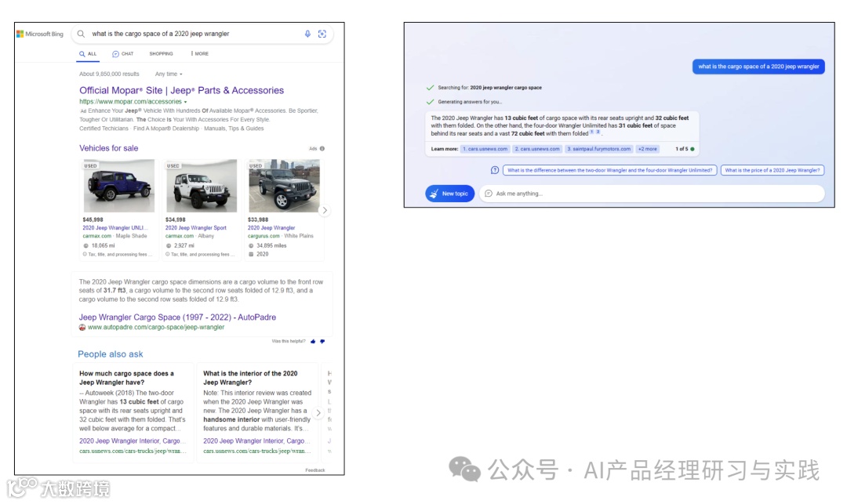This screenshot has height=504, width=847.
Task: Select price of 2020 Jeep Wrangler suggestion
Action: tap(772, 170)
